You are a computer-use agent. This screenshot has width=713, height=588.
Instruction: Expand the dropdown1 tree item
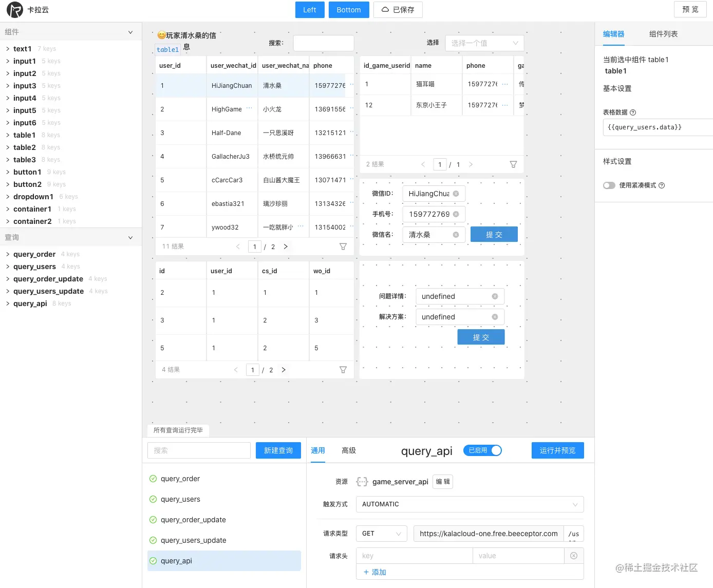click(8, 197)
